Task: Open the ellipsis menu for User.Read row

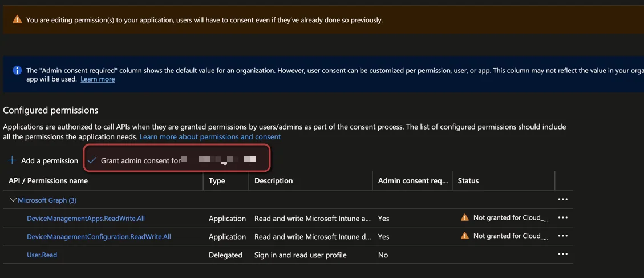Action: [562, 254]
